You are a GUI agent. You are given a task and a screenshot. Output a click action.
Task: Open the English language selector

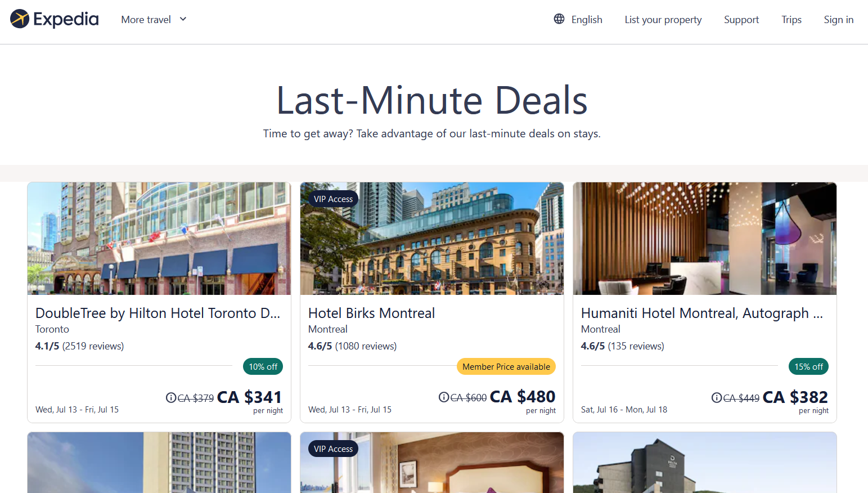point(578,20)
